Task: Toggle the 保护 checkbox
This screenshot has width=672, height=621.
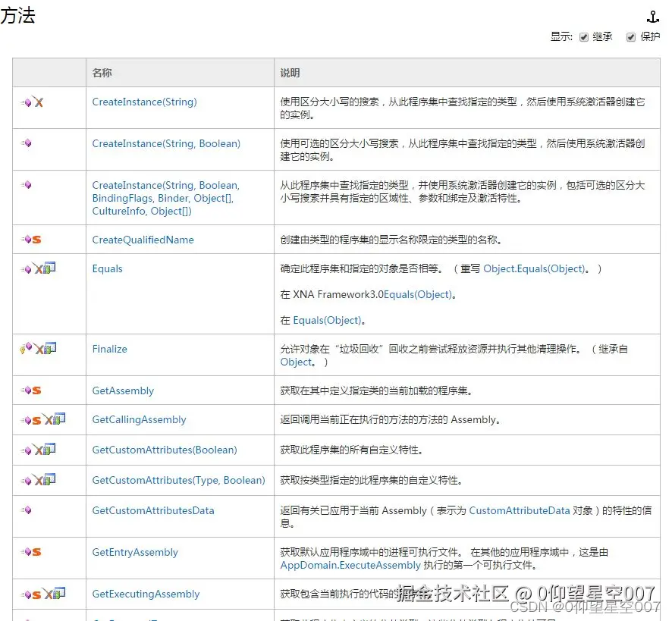Action: [631, 37]
